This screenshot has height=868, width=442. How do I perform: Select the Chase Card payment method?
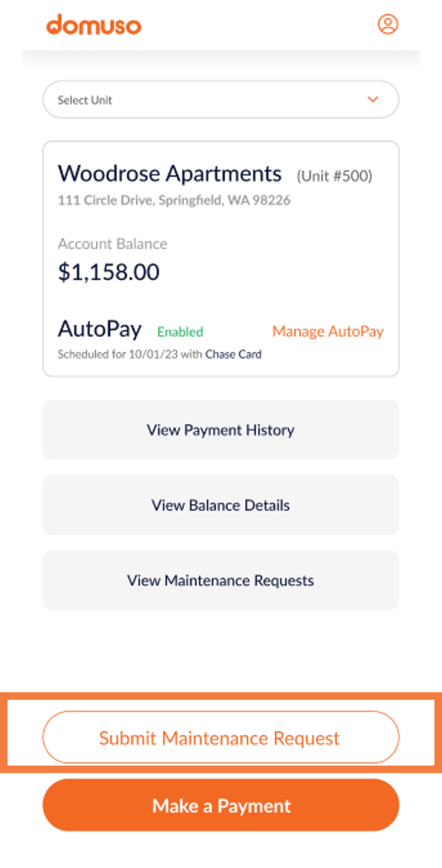pos(233,354)
